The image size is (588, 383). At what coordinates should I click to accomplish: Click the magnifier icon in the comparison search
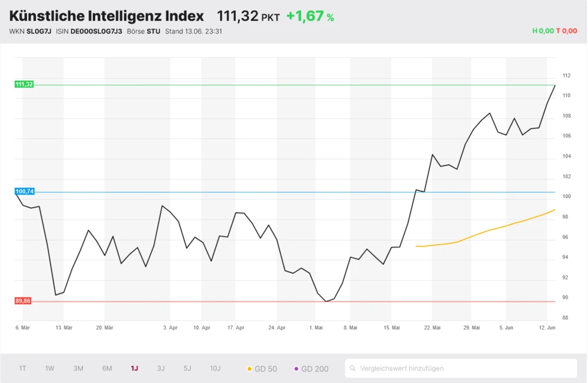pyautogui.click(x=353, y=369)
